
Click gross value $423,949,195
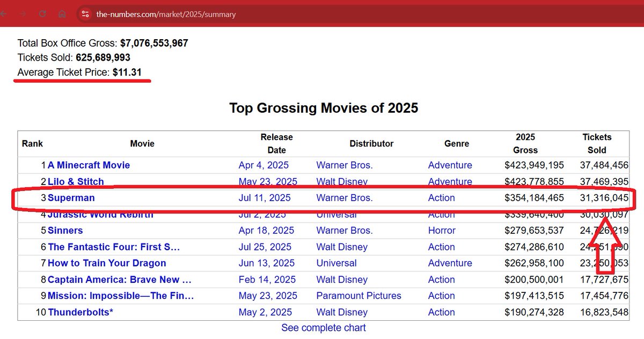click(x=534, y=165)
